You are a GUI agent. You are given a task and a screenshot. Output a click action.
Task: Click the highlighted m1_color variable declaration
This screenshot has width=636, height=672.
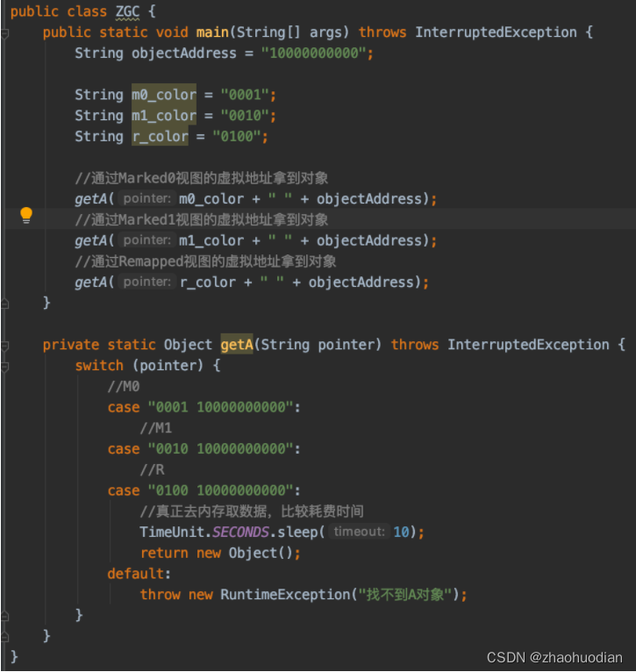click(x=164, y=115)
